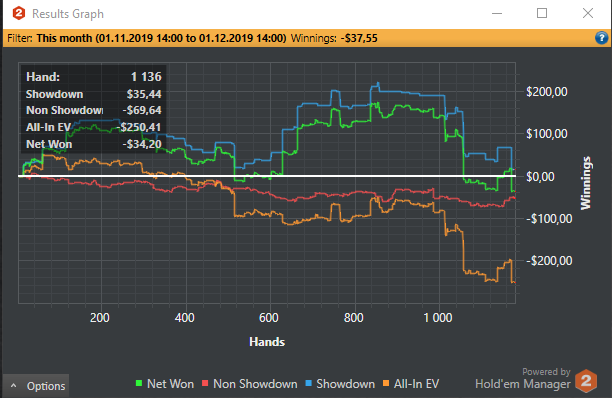Click the Hands axis title

[x=267, y=342]
